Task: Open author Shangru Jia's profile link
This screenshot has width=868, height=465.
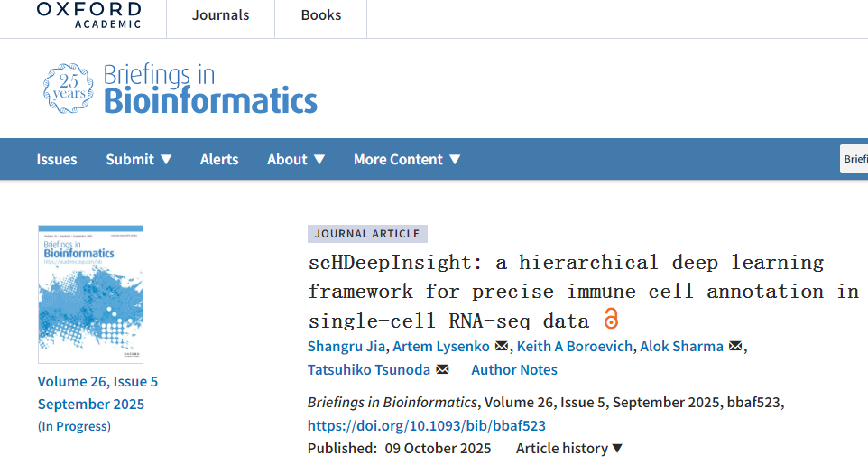Action: (346, 347)
